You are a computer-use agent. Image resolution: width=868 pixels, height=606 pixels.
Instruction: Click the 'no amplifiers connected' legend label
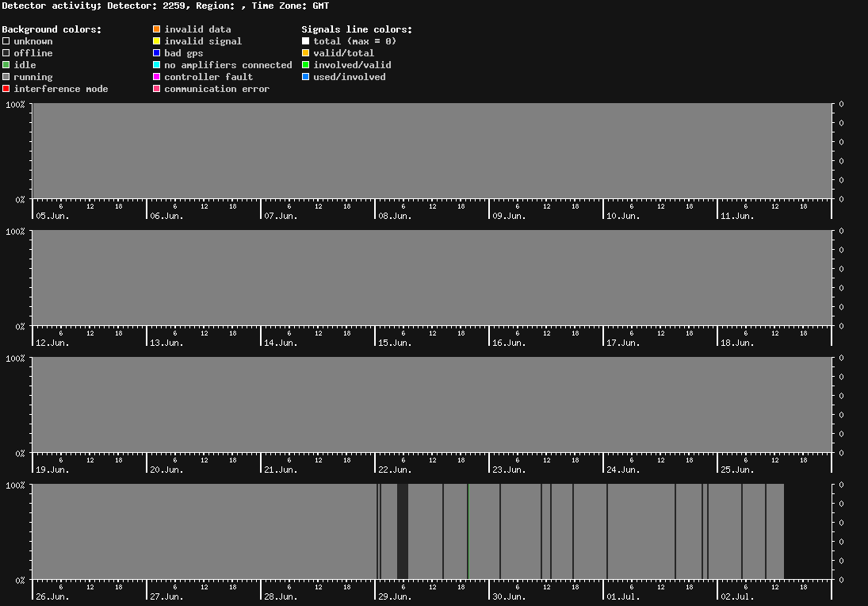point(228,65)
